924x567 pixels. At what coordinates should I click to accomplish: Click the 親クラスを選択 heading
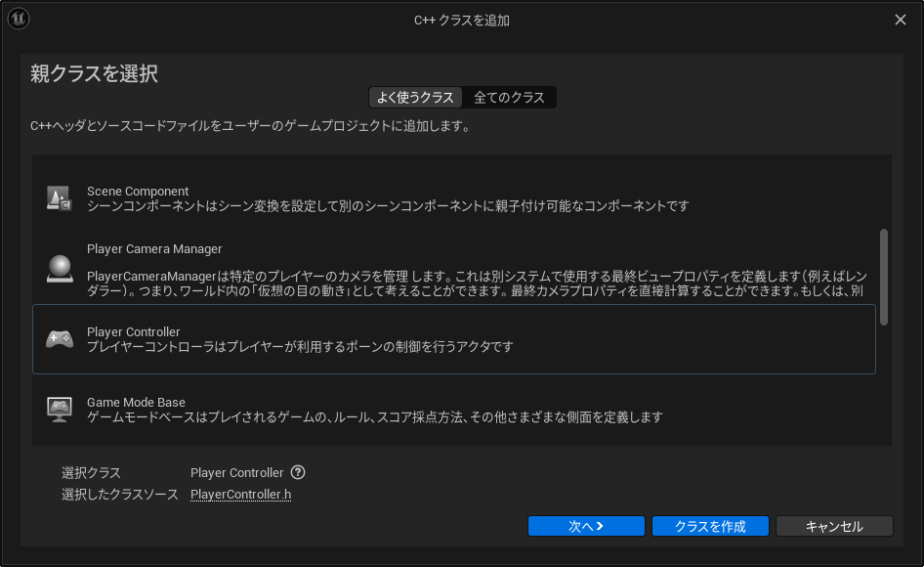click(95, 73)
